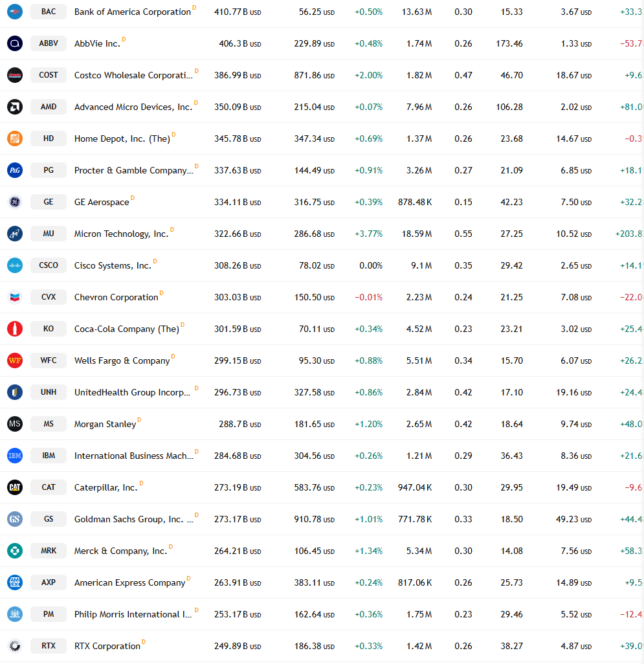Open Merck & Company, Inc. link
The height and width of the screenshot is (664, 644).
[x=120, y=551]
